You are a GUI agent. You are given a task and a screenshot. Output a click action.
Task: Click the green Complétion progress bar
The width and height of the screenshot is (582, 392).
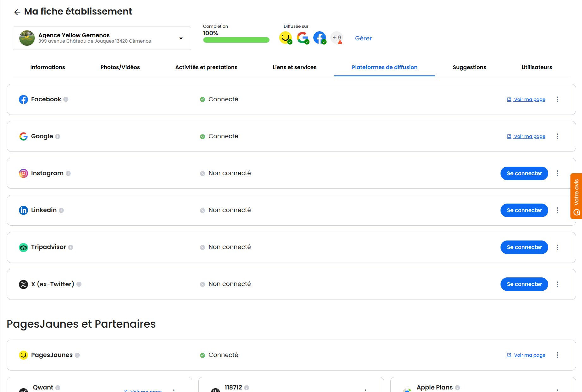[236, 40]
